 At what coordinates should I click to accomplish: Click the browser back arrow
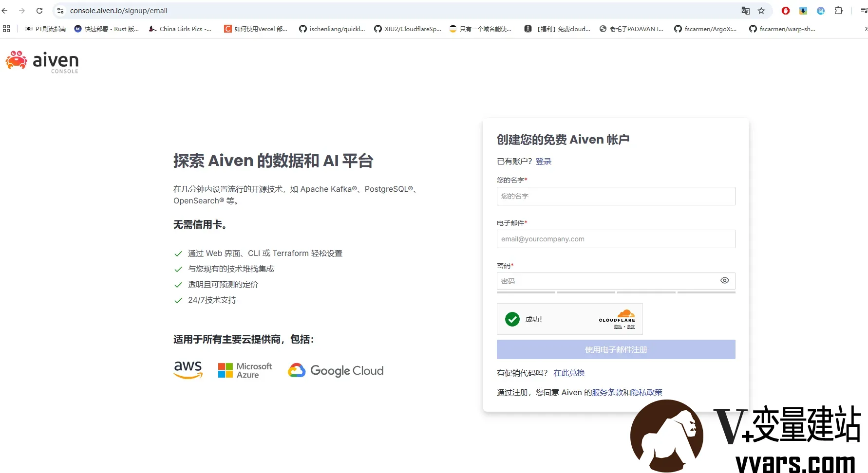[5, 10]
